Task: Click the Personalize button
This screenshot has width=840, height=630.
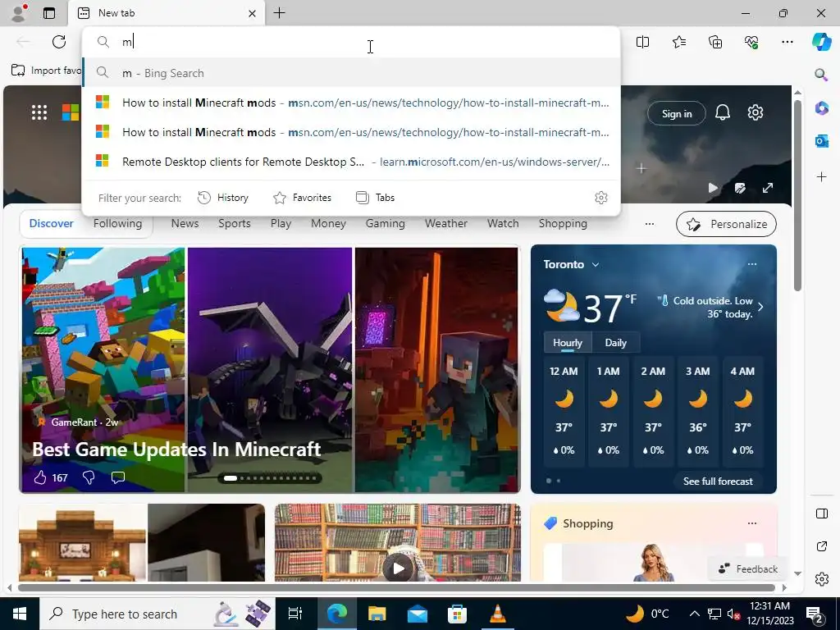Action: click(726, 224)
